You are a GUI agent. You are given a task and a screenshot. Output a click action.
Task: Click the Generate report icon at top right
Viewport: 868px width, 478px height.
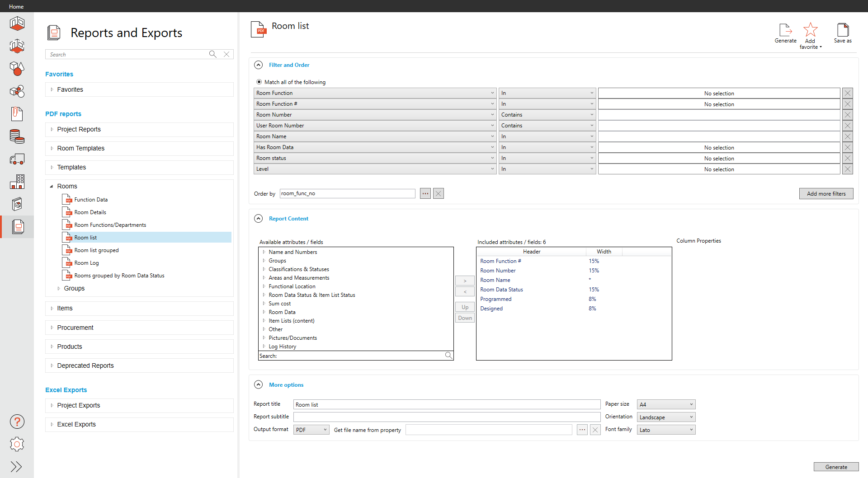coord(785,30)
